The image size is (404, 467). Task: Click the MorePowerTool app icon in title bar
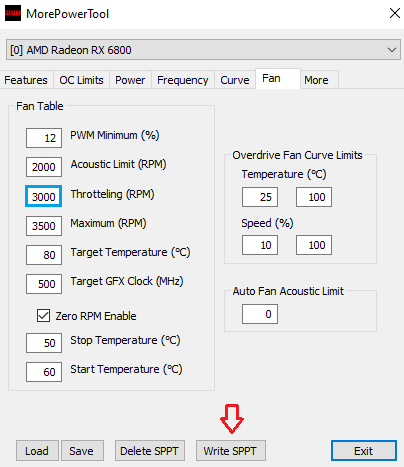(x=13, y=13)
